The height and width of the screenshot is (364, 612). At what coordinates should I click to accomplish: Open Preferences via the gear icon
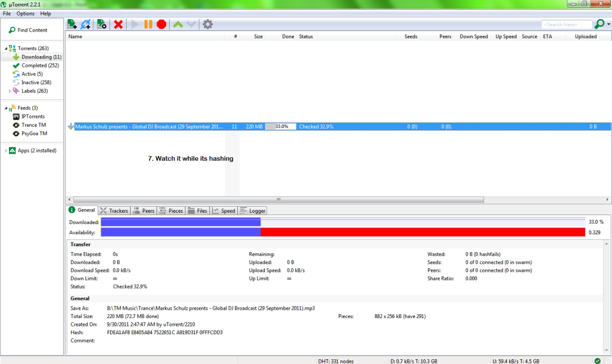pyautogui.click(x=207, y=24)
